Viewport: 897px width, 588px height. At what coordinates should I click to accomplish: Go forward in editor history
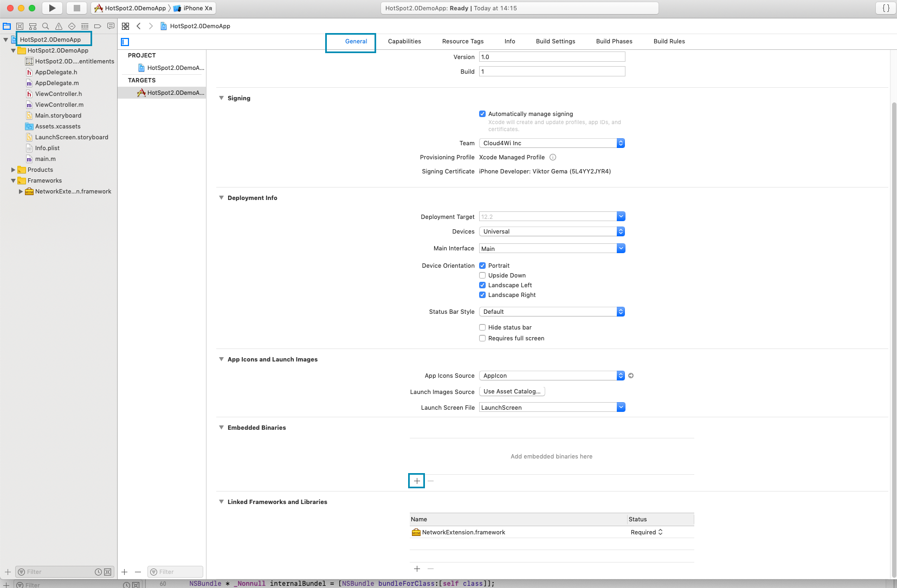pyautogui.click(x=151, y=26)
